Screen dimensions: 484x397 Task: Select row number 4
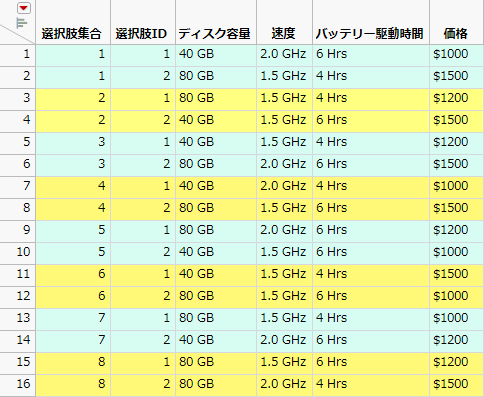click(17, 120)
